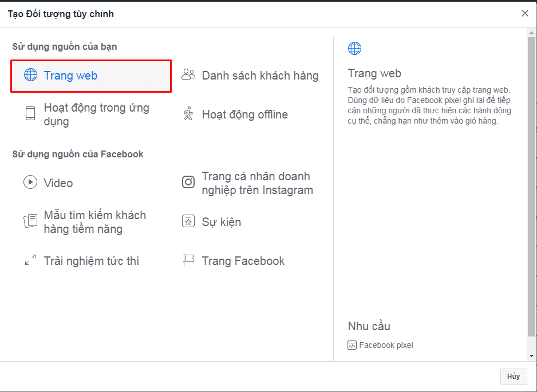Click the globe icon in the description panel
The height and width of the screenshot is (392, 537).
[354, 48]
